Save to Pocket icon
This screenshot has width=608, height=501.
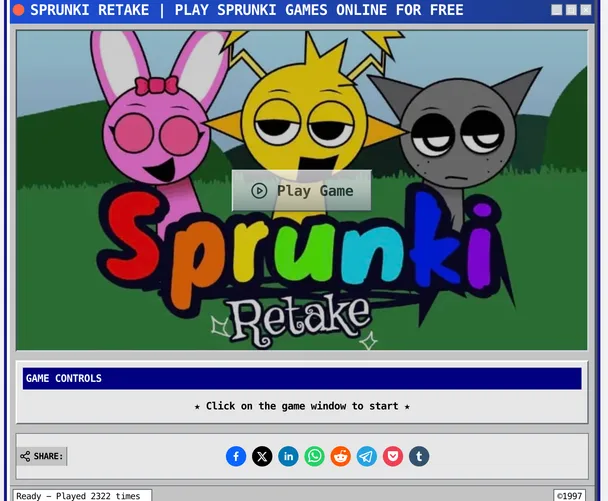pos(393,456)
